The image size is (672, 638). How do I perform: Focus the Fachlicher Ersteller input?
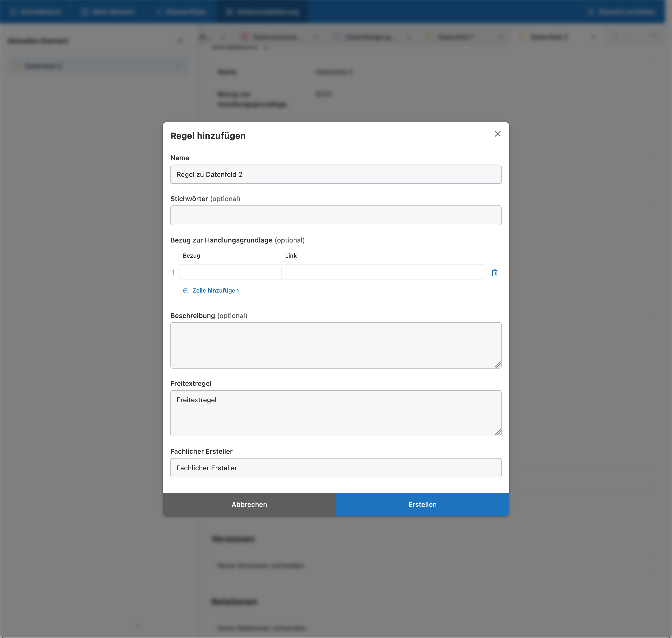click(336, 468)
